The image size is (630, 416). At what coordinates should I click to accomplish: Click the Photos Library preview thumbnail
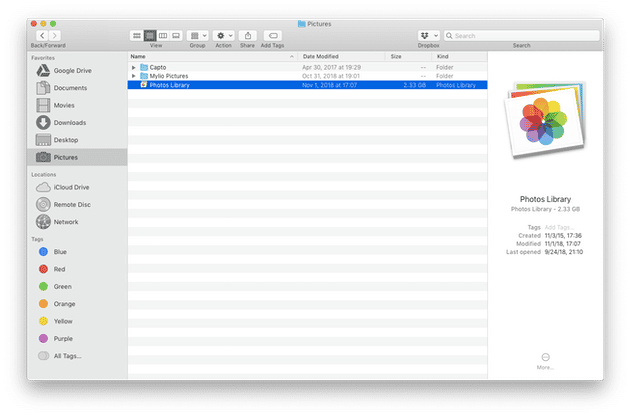544,119
